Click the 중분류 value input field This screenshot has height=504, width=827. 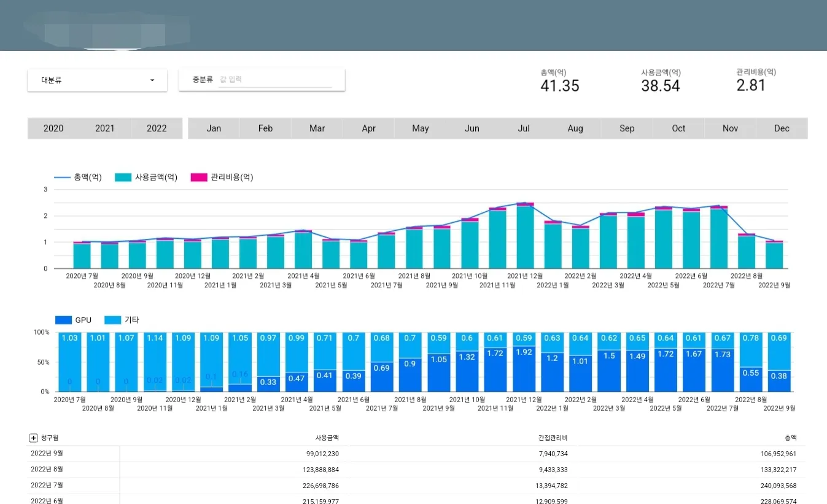coord(275,80)
